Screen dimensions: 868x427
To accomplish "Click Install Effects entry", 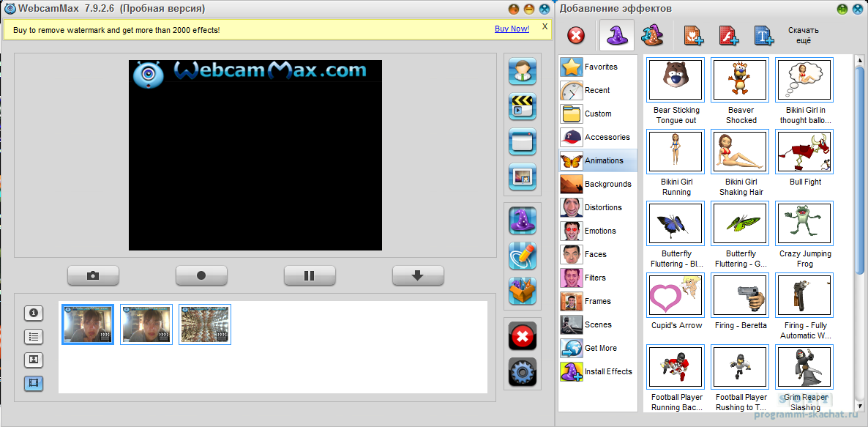I will point(598,371).
